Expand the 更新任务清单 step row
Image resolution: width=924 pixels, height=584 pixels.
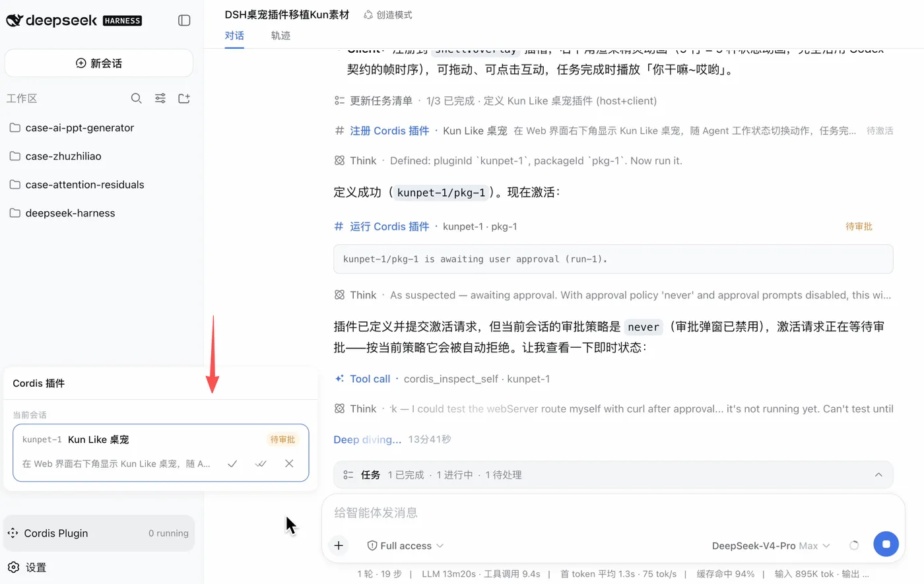pos(495,101)
